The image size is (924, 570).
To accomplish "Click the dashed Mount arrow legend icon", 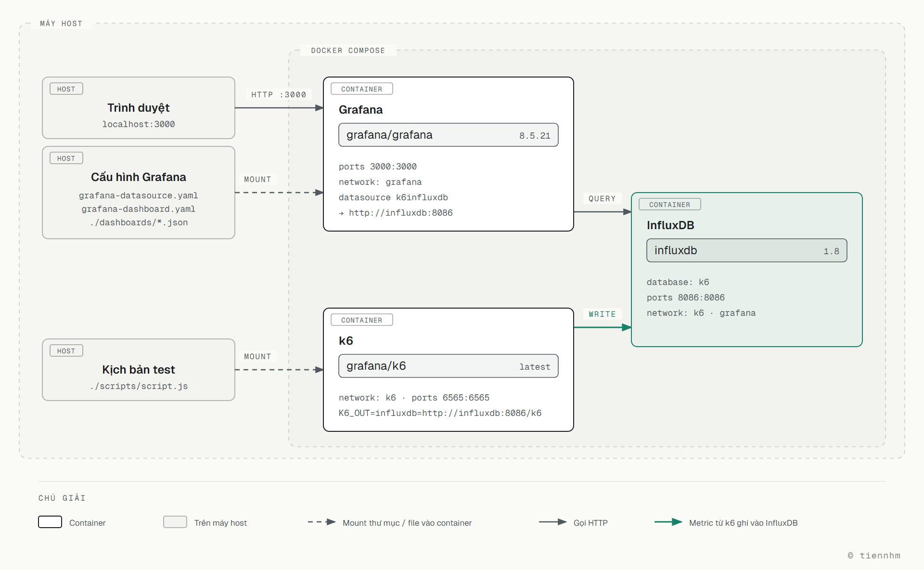I will click(x=321, y=522).
